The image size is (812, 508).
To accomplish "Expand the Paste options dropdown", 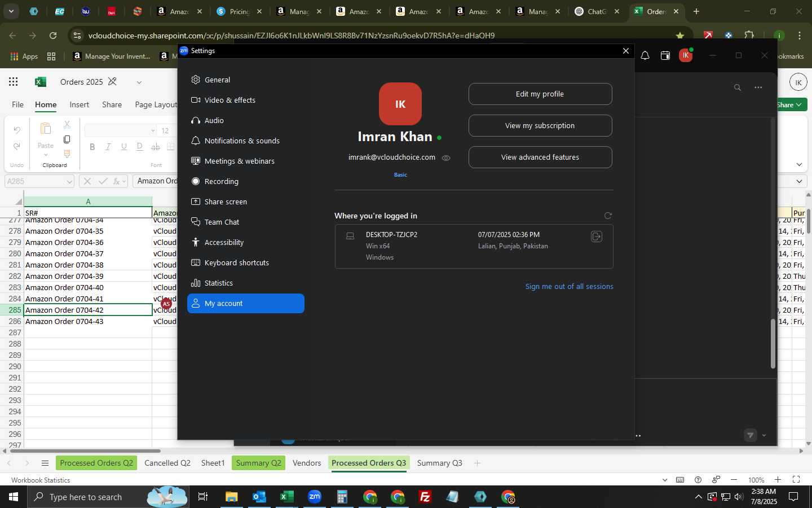I will (46, 155).
